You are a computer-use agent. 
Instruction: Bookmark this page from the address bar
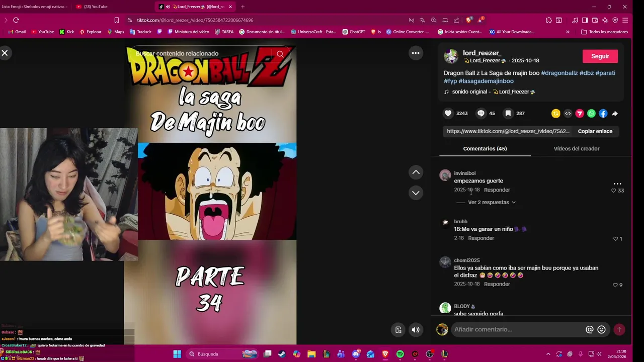[x=117, y=20]
